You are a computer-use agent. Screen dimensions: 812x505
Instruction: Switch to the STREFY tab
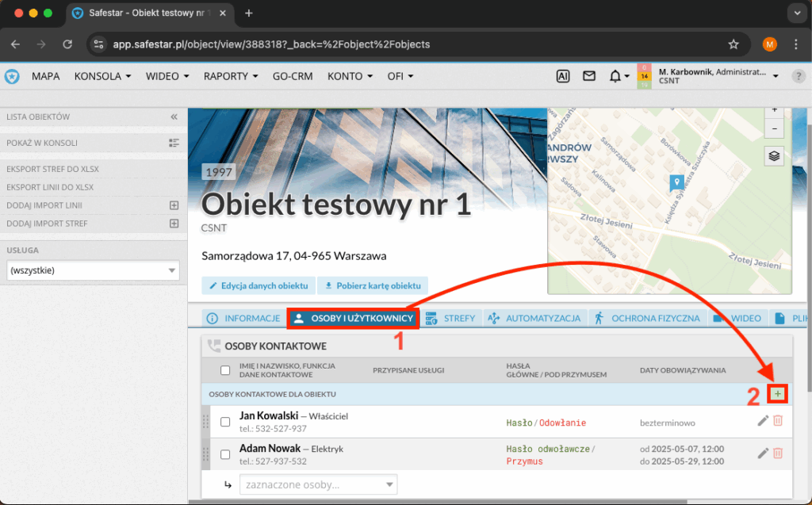(x=450, y=319)
